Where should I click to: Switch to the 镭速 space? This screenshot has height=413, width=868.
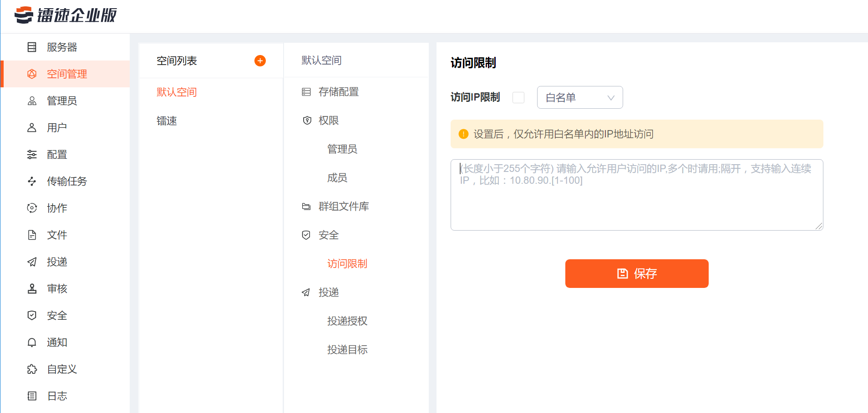pyautogui.click(x=167, y=121)
